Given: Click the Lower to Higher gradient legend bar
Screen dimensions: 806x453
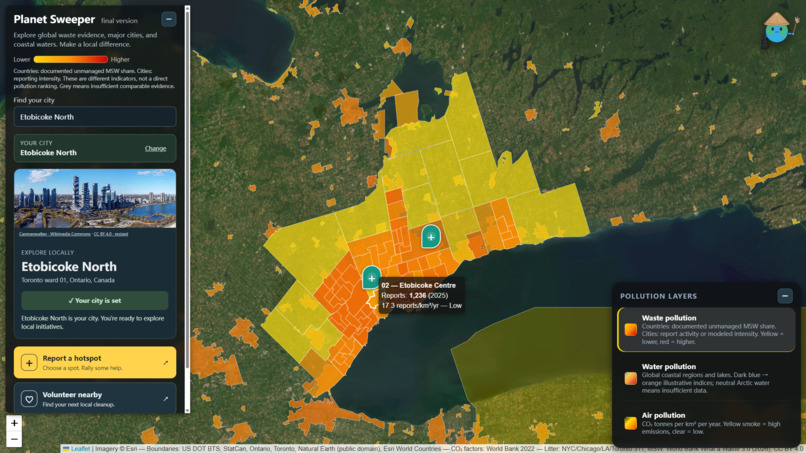Looking at the screenshot, I should click(x=71, y=60).
